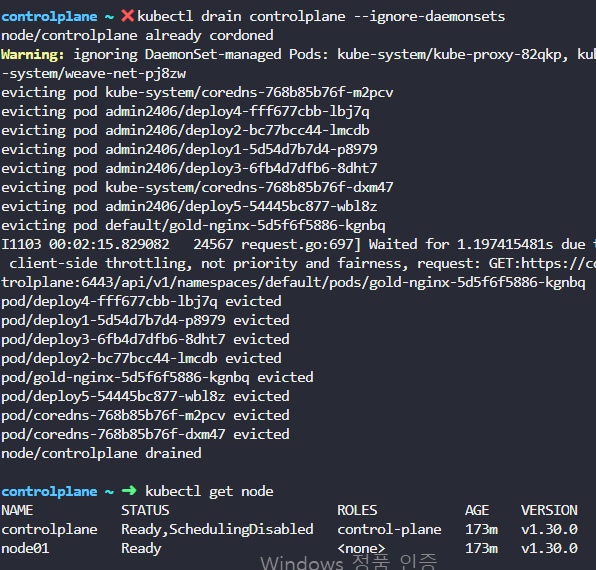596x570 pixels.
Task: Click 'pod/deploy1-5d54d7b7d4-p8979 evicted' line
Action: coord(145,321)
